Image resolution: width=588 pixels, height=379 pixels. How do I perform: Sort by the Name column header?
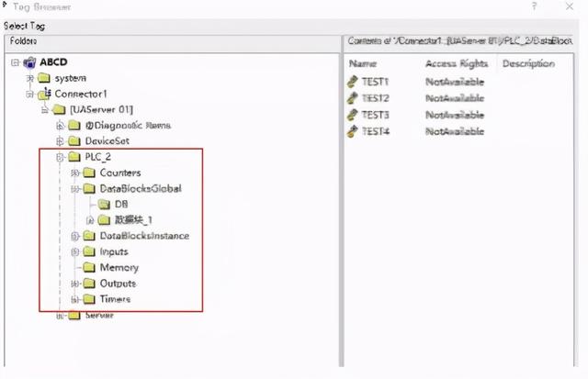pos(364,63)
